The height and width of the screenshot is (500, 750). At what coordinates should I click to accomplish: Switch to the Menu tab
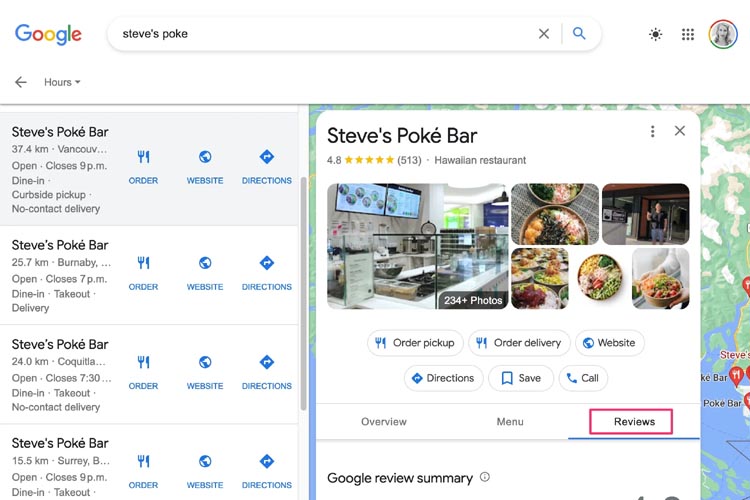point(510,422)
